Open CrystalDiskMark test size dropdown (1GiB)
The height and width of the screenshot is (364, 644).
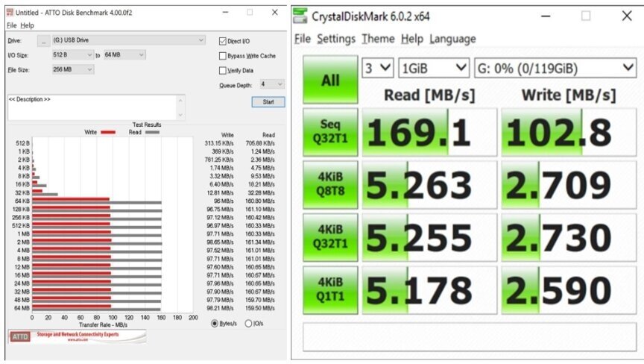coord(434,68)
